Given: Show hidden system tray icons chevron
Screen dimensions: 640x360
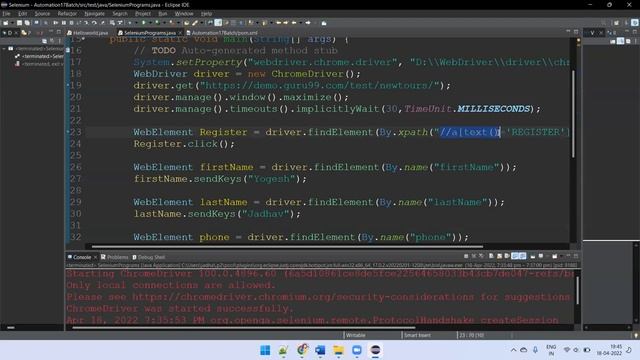Looking at the screenshot, I should [x=513, y=350].
